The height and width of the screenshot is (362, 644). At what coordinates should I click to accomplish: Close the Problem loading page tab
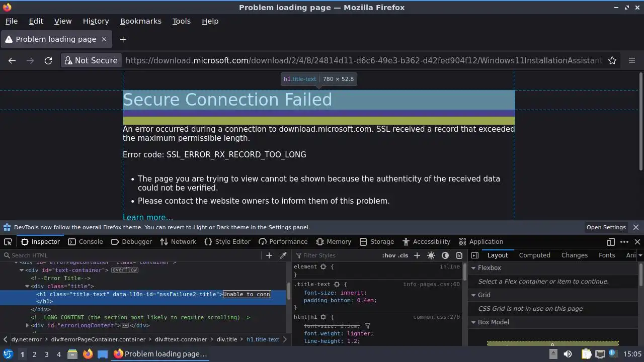tap(104, 39)
